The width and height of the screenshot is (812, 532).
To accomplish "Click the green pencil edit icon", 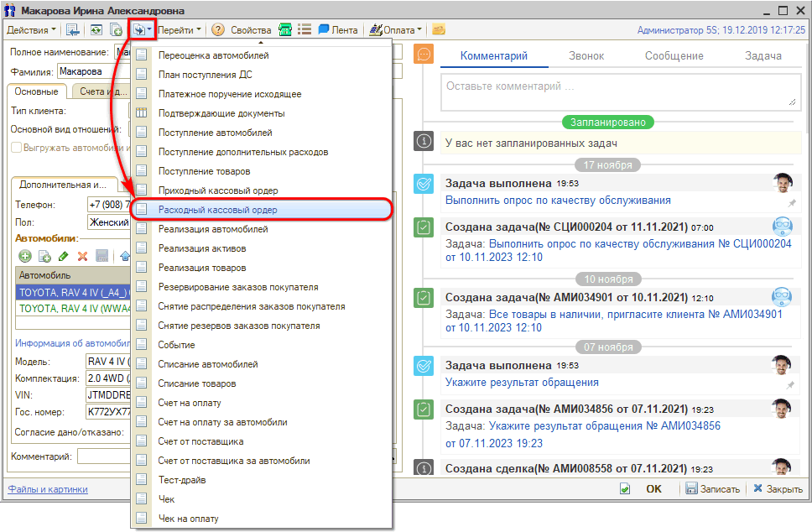I will pyautogui.click(x=63, y=256).
